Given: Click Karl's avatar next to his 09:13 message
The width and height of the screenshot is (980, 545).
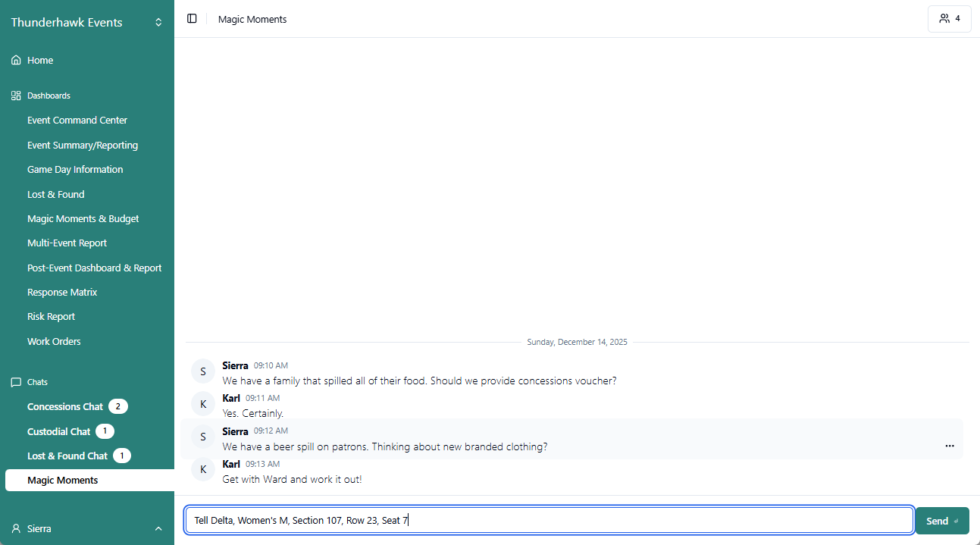Looking at the screenshot, I should click(202, 468).
